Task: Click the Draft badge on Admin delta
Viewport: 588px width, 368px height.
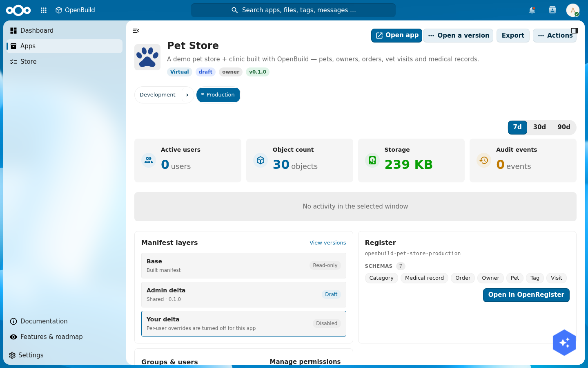Action: pos(331,294)
